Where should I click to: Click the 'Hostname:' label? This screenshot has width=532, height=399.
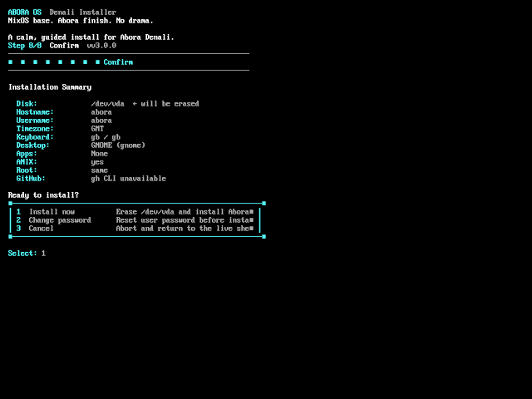tap(35, 112)
